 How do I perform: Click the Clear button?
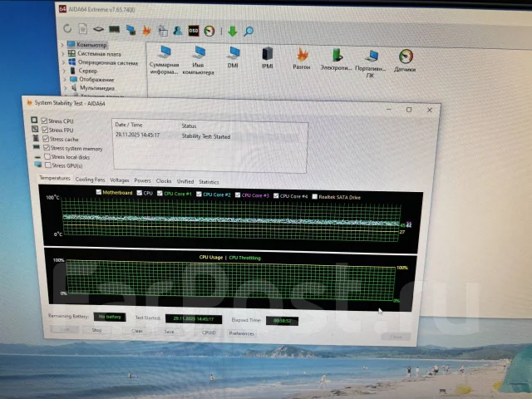pyautogui.click(x=137, y=331)
